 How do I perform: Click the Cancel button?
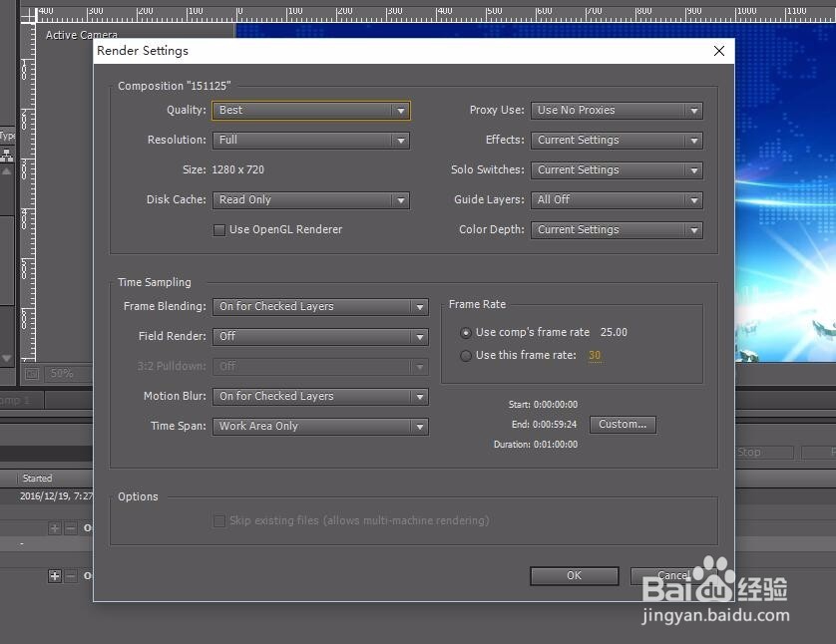click(672, 576)
